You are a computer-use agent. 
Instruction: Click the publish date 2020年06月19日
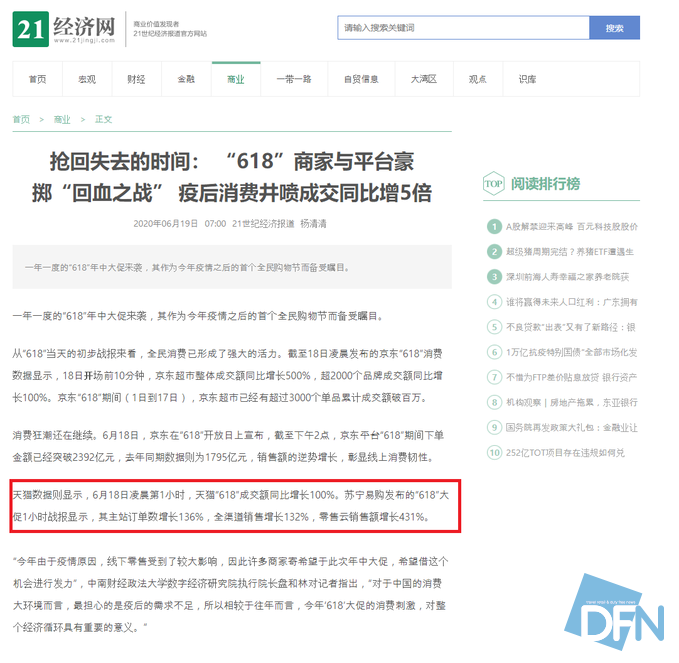(x=165, y=223)
